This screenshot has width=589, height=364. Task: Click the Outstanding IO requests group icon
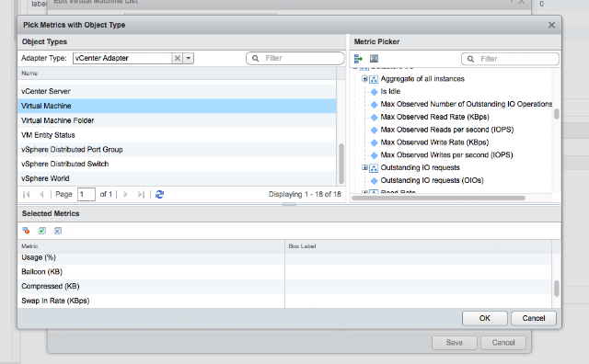point(374,167)
